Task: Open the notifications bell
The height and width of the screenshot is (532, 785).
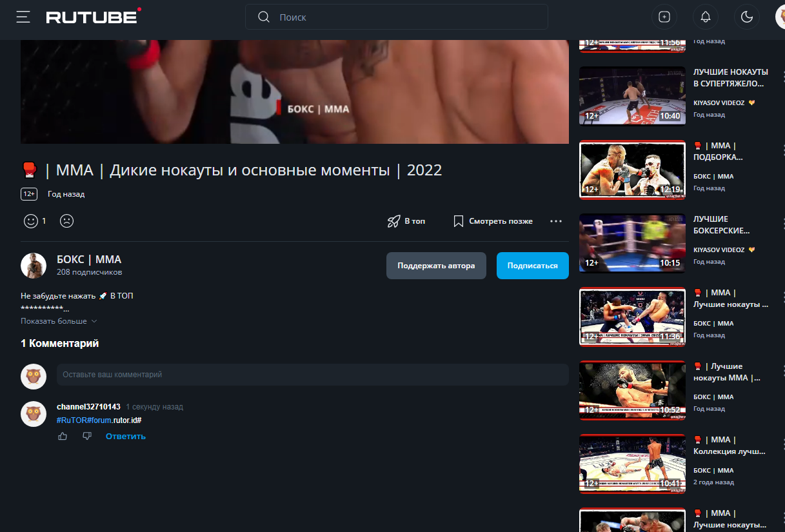Action: point(706,17)
